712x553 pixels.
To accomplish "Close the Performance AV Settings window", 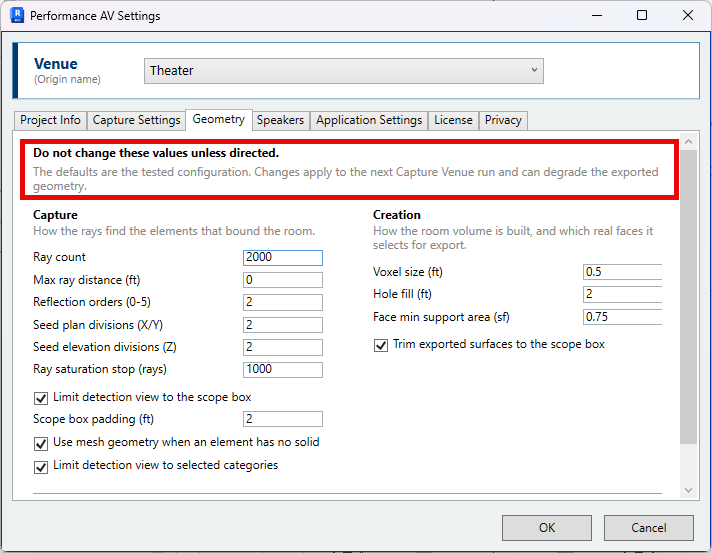I will tap(687, 15).
